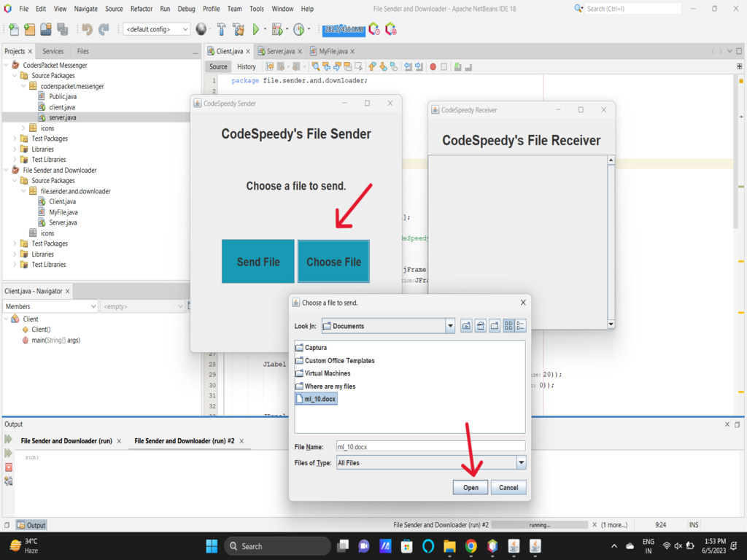Click the Build Project hammer icon
The image size is (747, 560).
pyautogui.click(x=222, y=29)
